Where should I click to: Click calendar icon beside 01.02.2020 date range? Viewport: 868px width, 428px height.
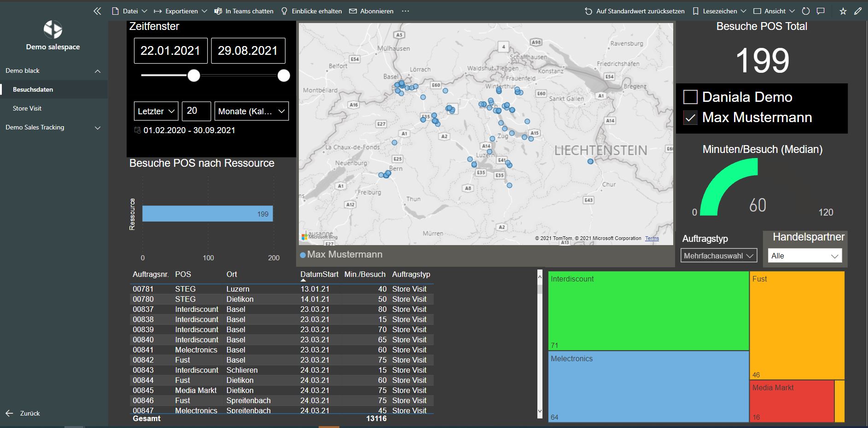coord(137,130)
